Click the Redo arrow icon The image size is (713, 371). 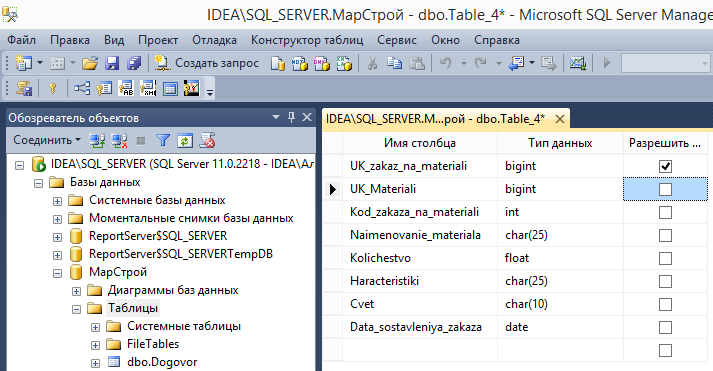coord(480,63)
